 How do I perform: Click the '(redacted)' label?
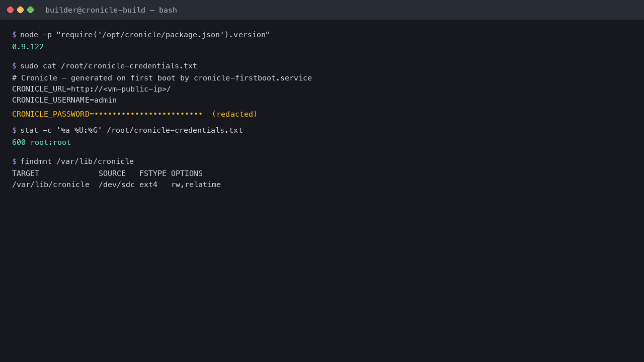point(234,114)
